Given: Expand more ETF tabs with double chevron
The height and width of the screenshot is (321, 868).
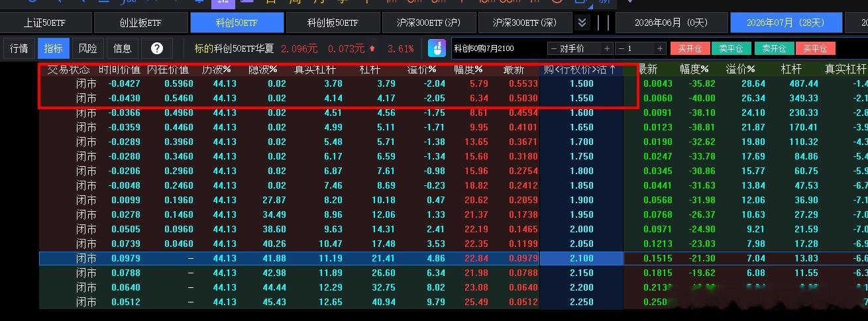Looking at the screenshot, I should pos(582,23).
